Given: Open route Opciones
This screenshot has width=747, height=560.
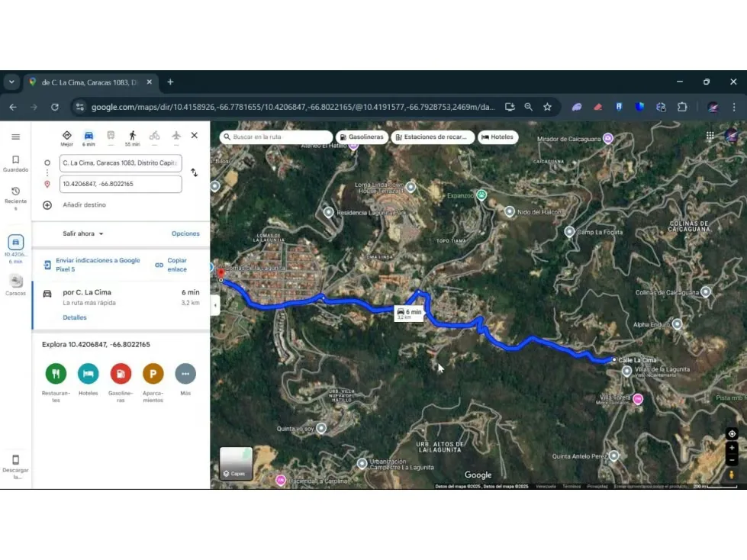Looking at the screenshot, I should coord(185,233).
